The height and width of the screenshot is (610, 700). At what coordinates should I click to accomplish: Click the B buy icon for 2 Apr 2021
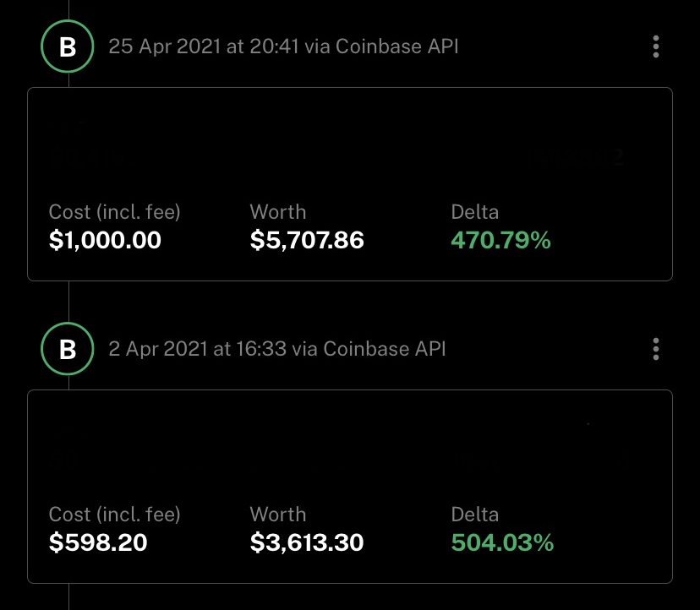pyautogui.click(x=68, y=349)
